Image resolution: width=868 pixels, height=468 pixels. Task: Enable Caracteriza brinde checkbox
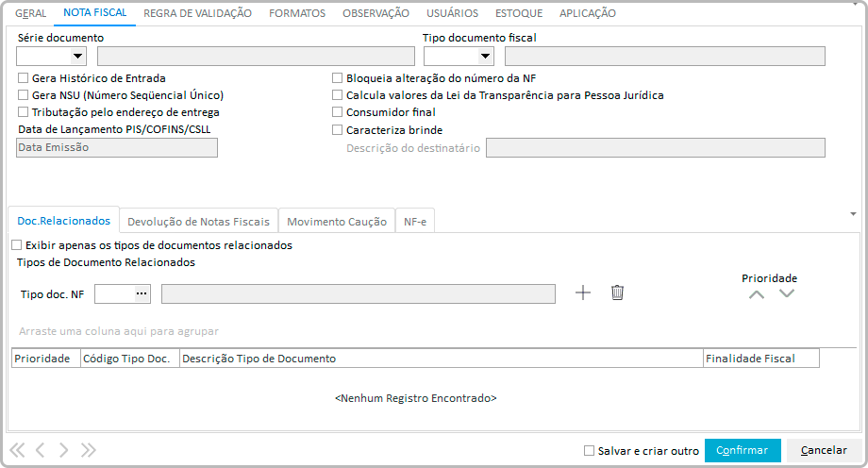tap(337, 129)
